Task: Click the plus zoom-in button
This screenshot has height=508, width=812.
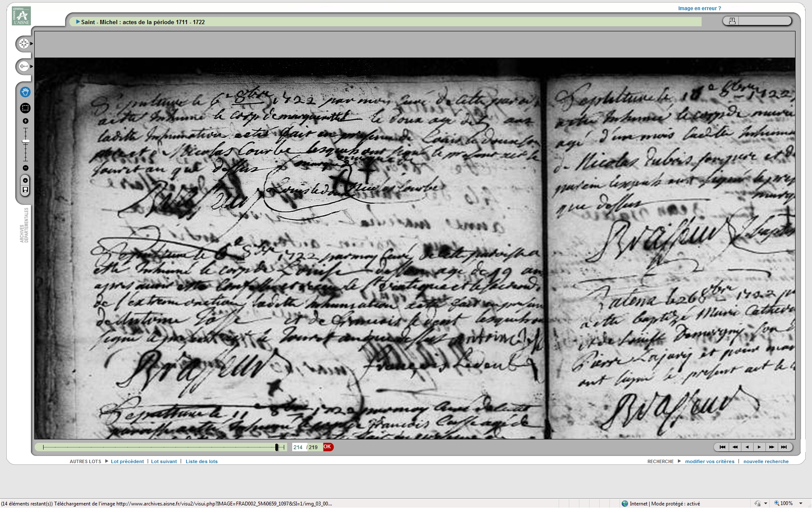Action: click(x=25, y=121)
